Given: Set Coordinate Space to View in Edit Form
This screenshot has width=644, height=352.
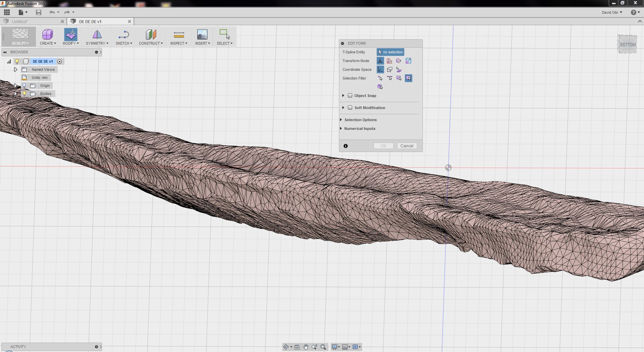Looking at the screenshot, I should tap(390, 69).
